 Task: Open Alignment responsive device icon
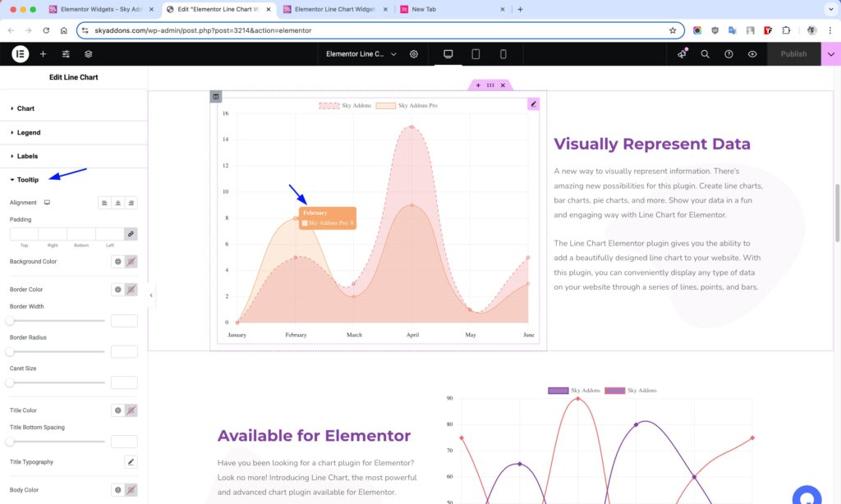tap(47, 203)
